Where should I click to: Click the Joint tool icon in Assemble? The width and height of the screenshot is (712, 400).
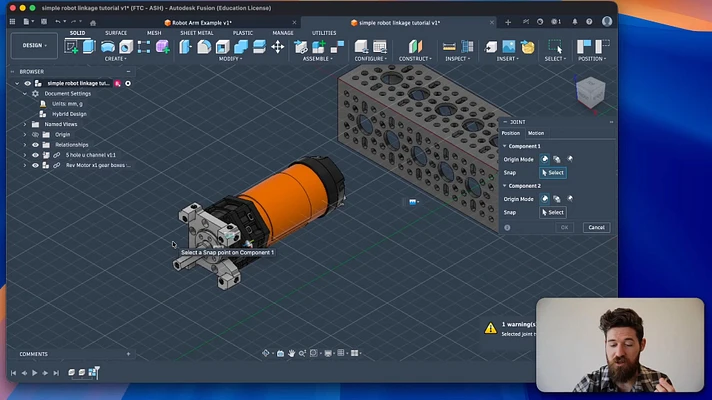[337, 46]
